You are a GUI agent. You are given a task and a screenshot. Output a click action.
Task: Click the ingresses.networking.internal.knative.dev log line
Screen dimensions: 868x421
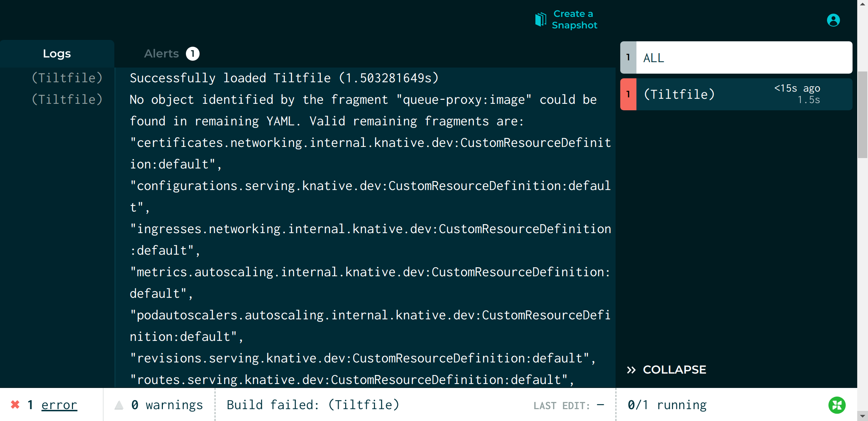point(370,240)
